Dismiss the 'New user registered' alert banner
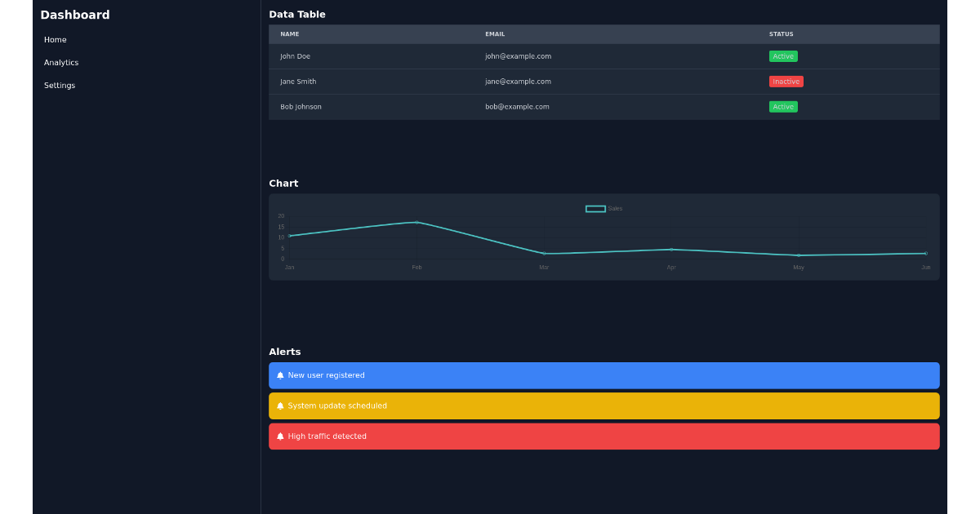 [604, 374]
